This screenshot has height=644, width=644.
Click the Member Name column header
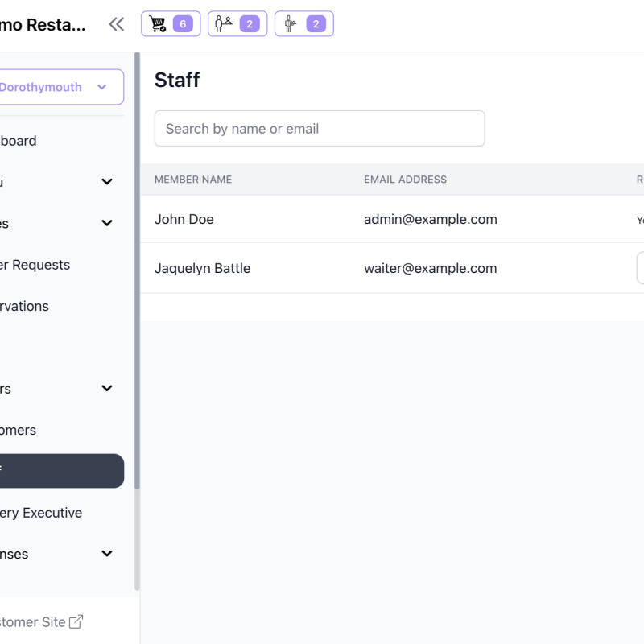(x=193, y=180)
